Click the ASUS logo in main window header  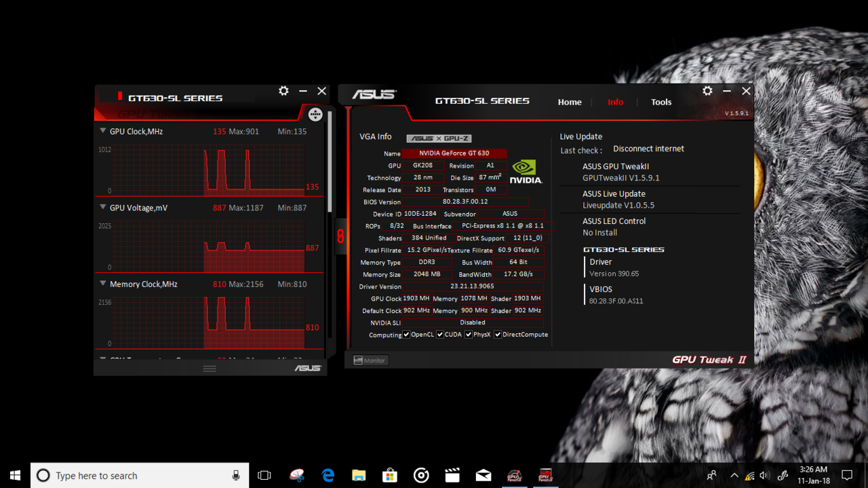(374, 94)
